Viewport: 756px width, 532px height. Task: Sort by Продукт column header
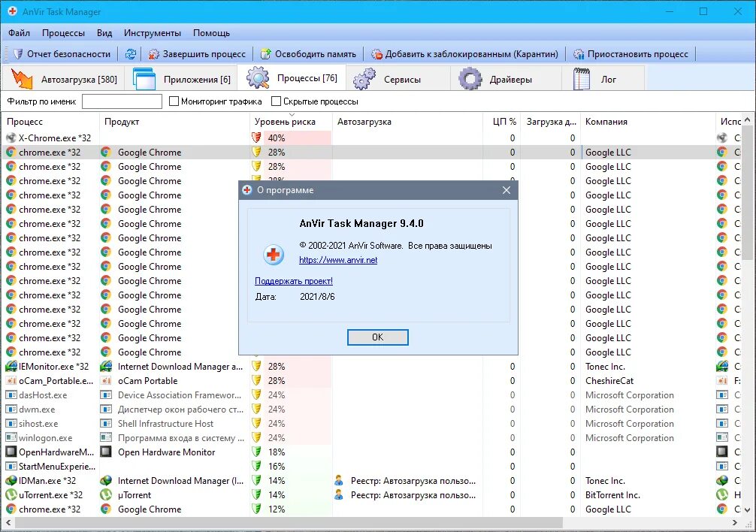(x=174, y=122)
